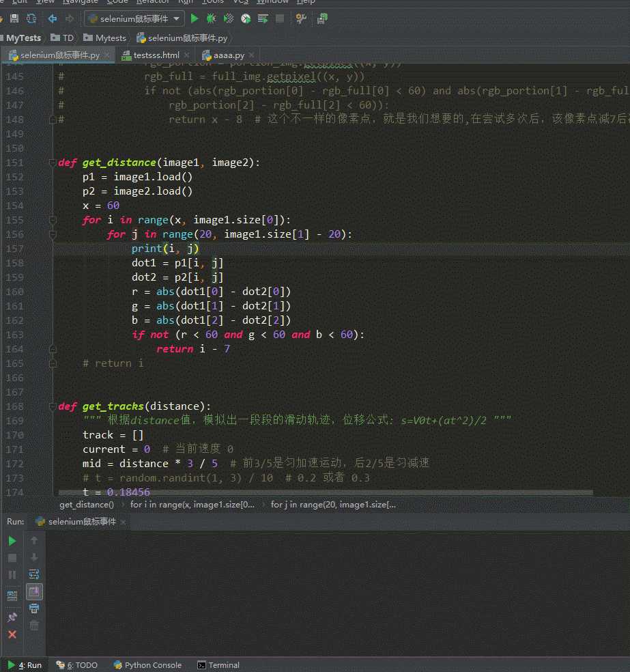Toggle Pin Tab in Run panel
The height and width of the screenshot is (672, 630).
[x=12, y=617]
